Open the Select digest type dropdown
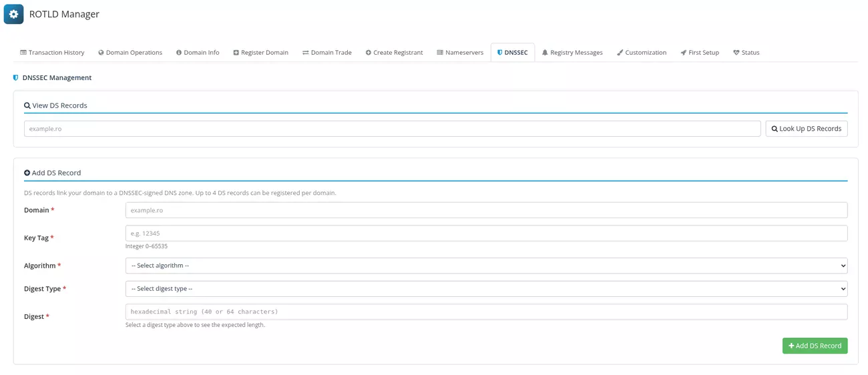868x375 pixels. [486, 289]
